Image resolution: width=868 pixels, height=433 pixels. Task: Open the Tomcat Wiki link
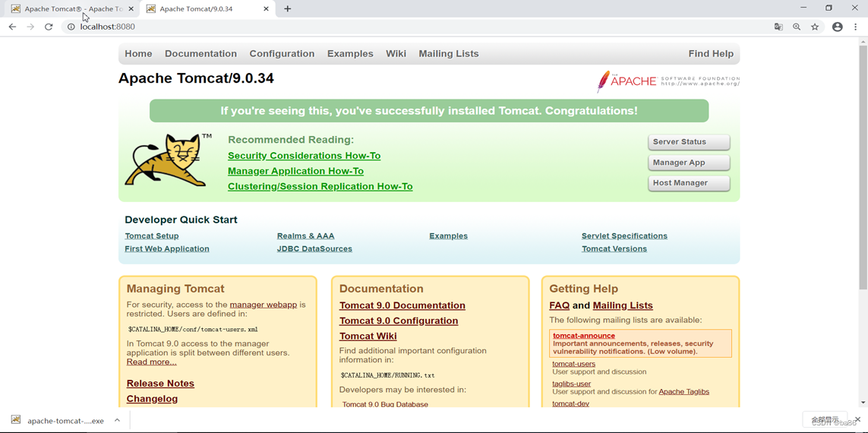[x=368, y=336]
